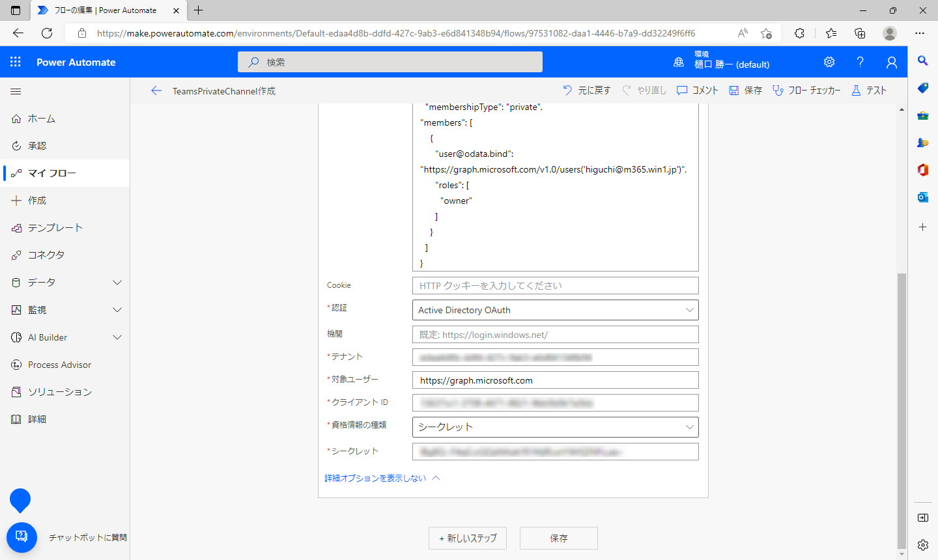Open ソリューション in the sidebar
Screen dimensions: 938x560
(65, 392)
